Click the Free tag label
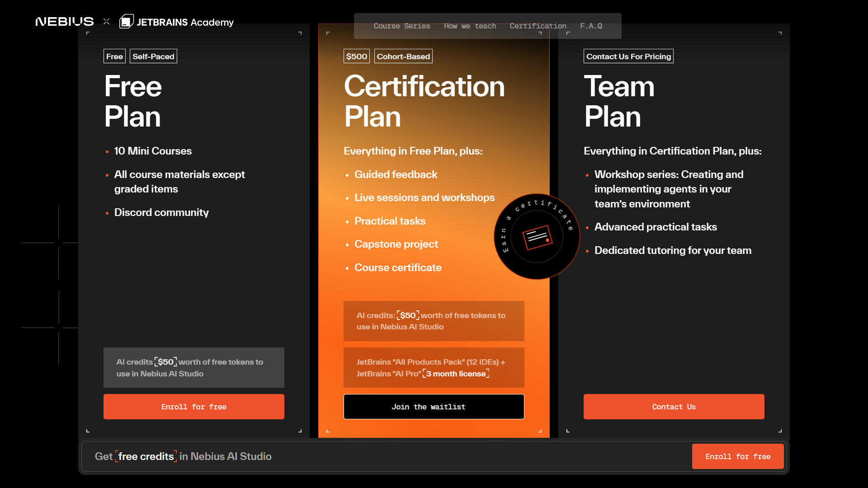 pyautogui.click(x=114, y=56)
